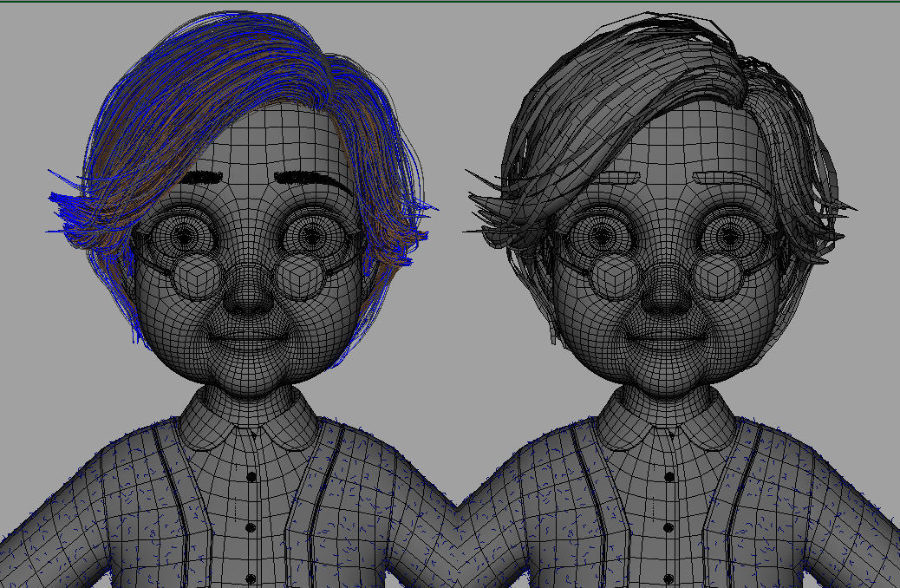This screenshot has height=588, width=900.
Task: Select the right character's shirt collar
Action: [x=666, y=419]
